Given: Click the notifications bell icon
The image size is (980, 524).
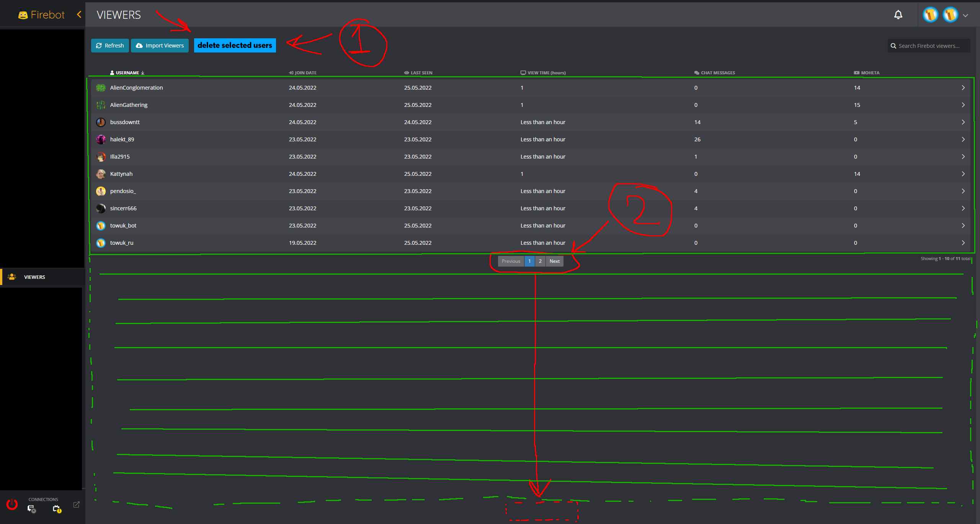Looking at the screenshot, I should pos(898,14).
